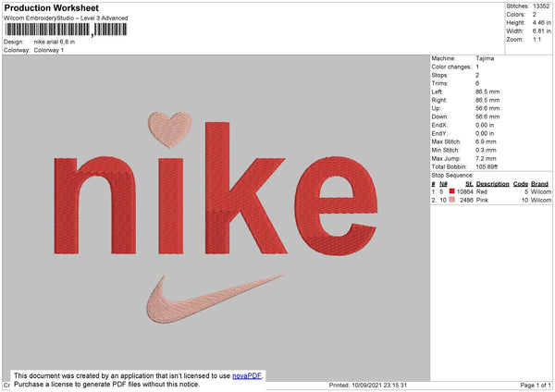555x392 pixels.
Task: Select the Red color swatch in stop sequence
Action: pos(451,191)
